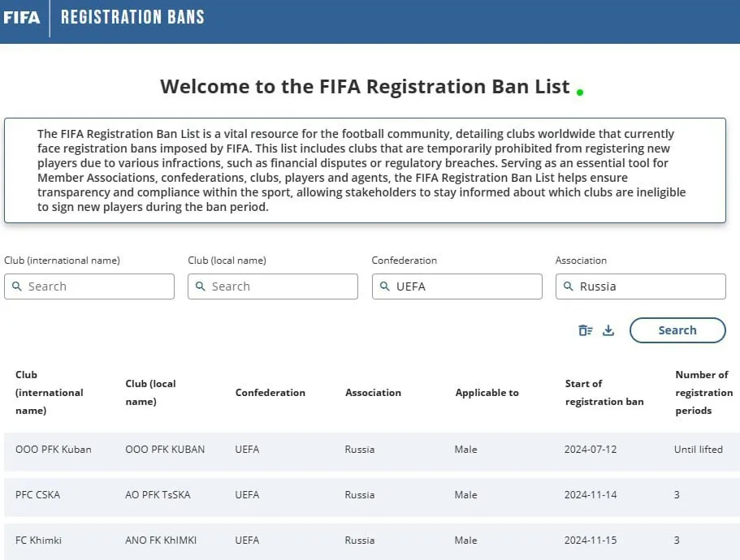
Task: Click the download list icon
Action: tap(608, 330)
